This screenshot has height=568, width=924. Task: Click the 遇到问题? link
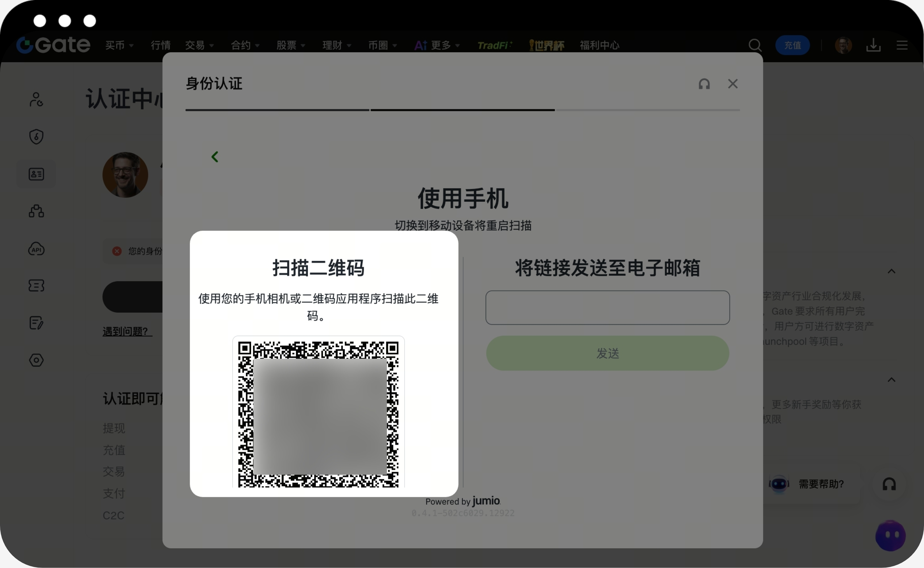pos(127,331)
